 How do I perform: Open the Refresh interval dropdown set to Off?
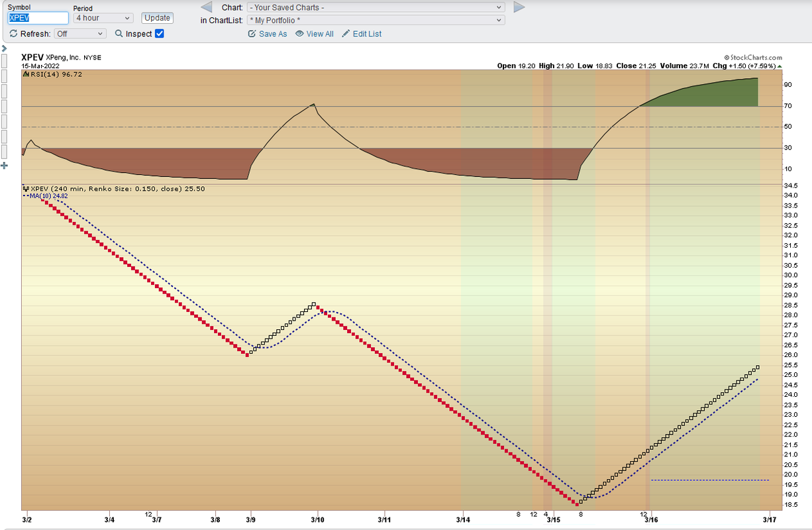(80, 34)
